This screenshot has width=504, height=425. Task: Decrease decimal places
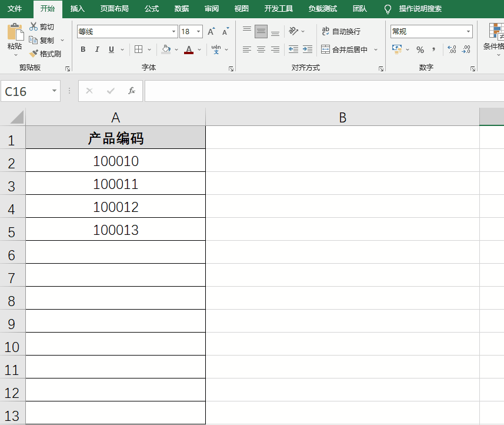(x=466, y=49)
